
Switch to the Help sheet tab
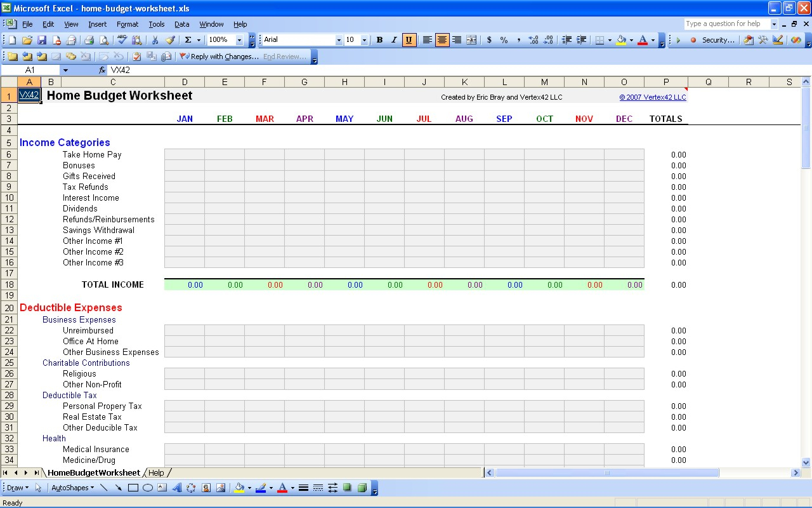point(156,473)
